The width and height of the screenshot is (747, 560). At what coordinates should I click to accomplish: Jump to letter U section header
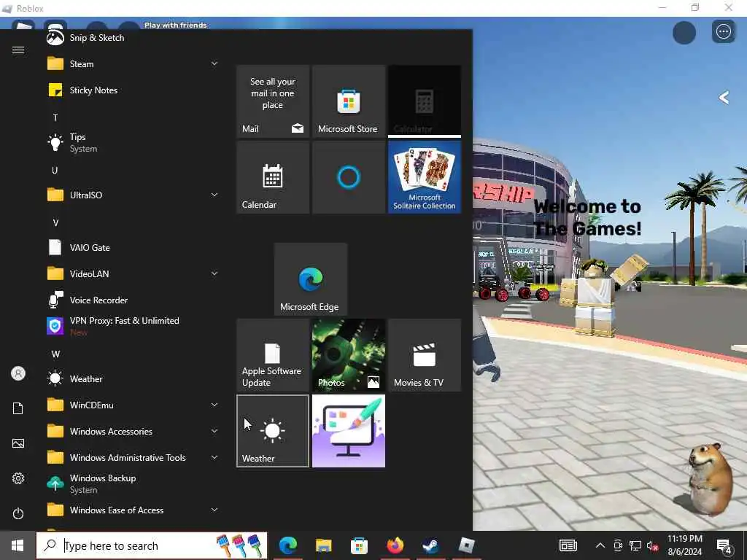[x=55, y=171]
